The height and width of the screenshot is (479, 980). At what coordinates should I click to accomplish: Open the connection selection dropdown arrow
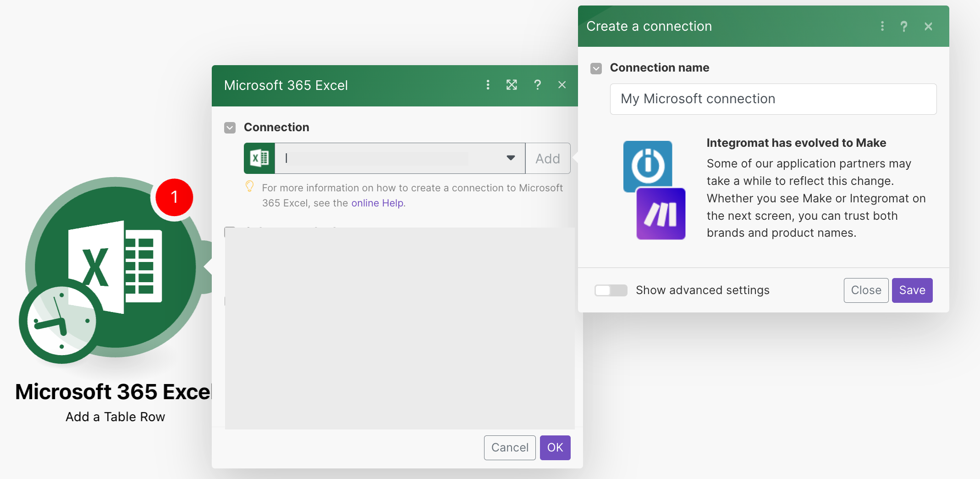click(x=511, y=158)
